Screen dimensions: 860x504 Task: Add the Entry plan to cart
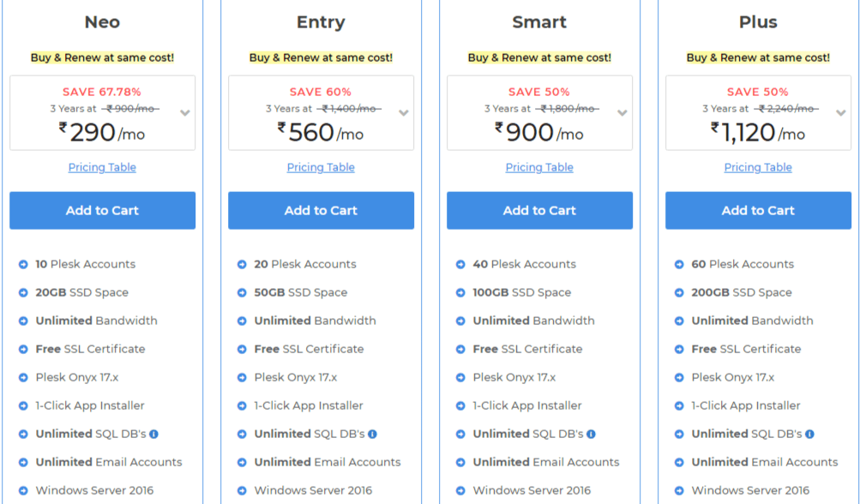click(321, 210)
